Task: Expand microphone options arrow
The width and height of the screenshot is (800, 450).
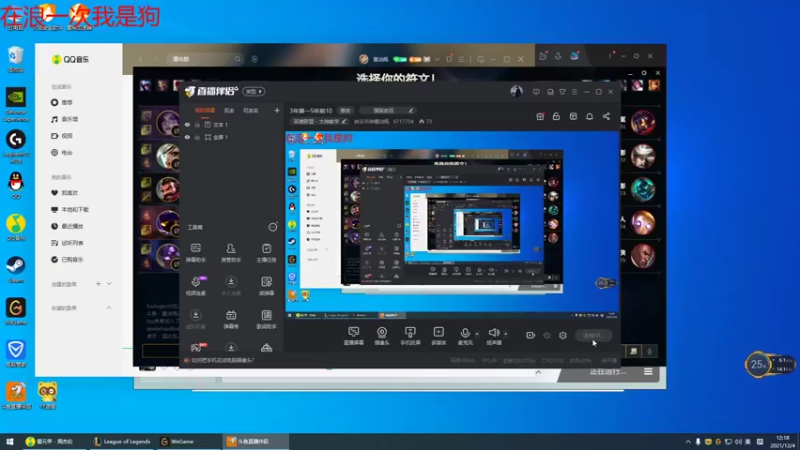Action: point(477,334)
